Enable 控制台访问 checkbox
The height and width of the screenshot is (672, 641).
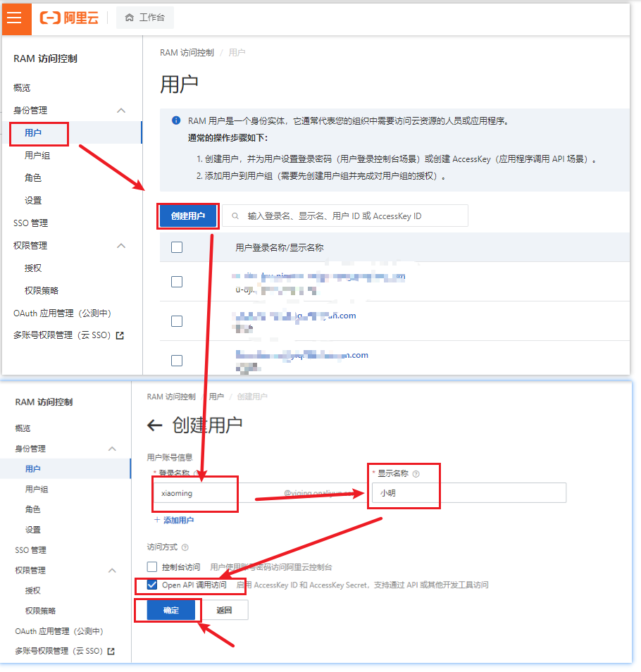[151, 566]
